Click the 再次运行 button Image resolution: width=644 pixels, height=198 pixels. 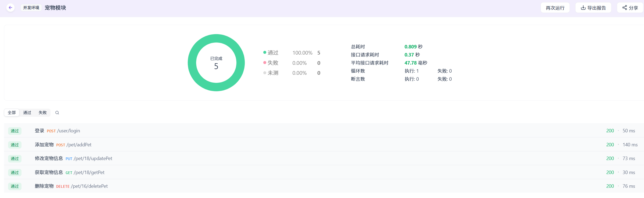click(555, 8)
